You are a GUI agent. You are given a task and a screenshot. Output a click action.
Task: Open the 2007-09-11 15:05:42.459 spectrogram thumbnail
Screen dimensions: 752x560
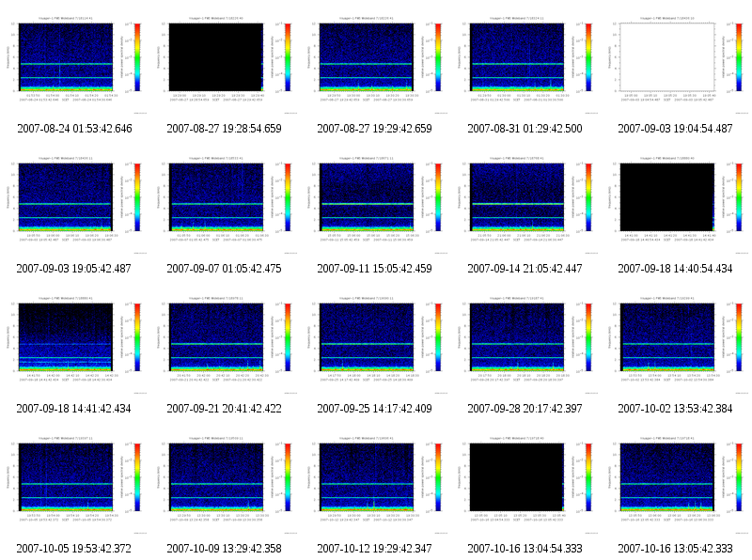coord(375,205)
